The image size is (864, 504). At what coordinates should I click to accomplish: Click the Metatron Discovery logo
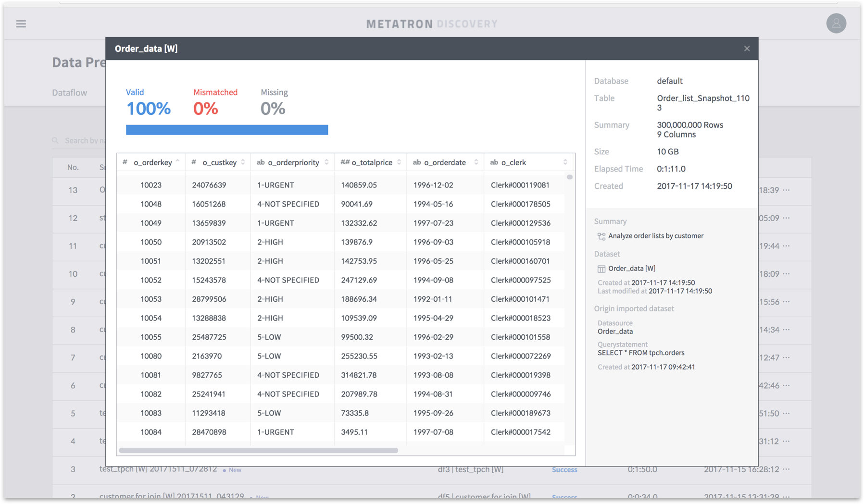[432, 24]
